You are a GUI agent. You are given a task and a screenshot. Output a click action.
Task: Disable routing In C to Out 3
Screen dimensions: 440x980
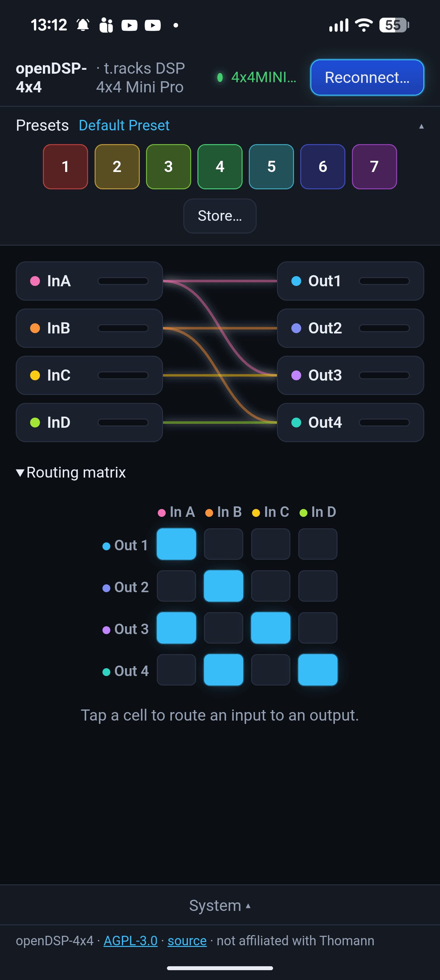[271, 628]
